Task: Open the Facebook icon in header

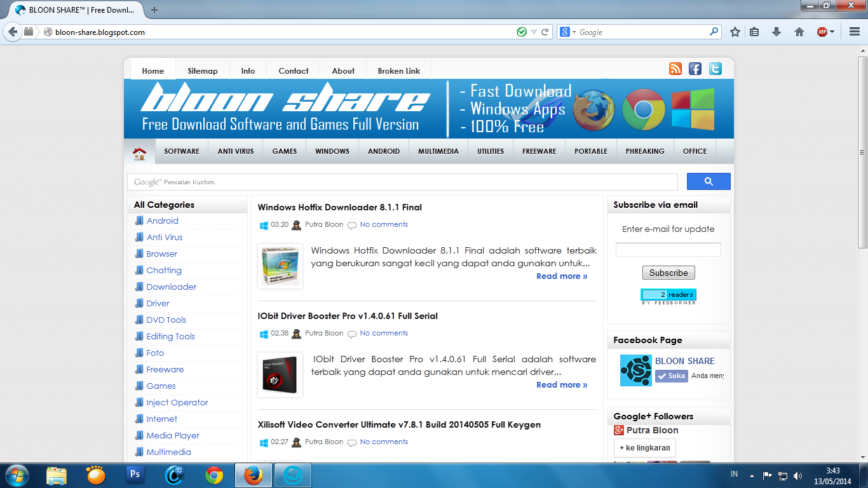Action: coord(695,69)
